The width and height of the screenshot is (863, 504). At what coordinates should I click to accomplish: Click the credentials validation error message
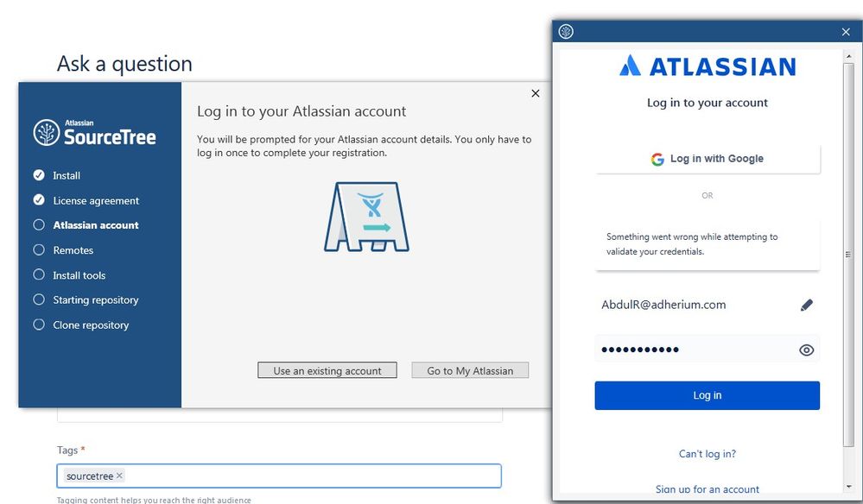(692, 244)
